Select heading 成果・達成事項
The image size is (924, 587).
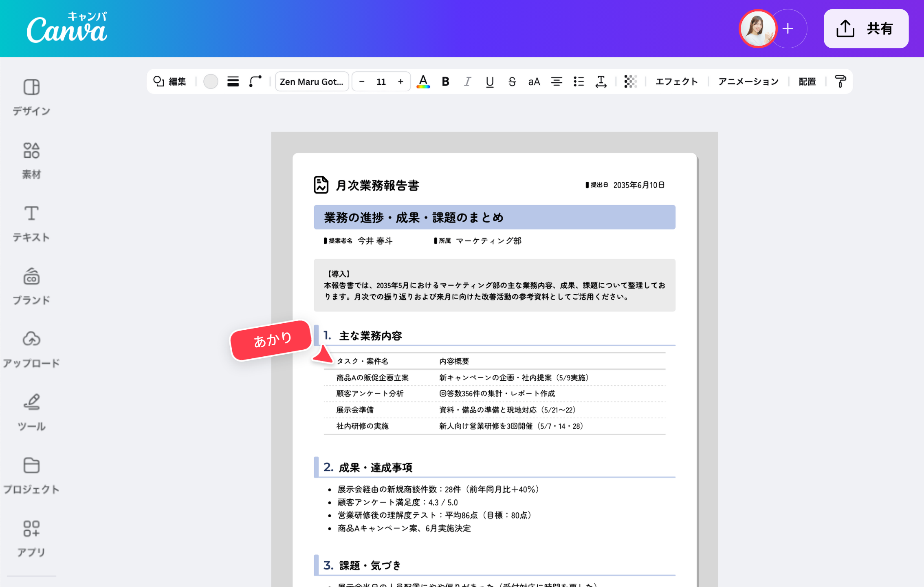pyautogui.click(x=375, y=468)
